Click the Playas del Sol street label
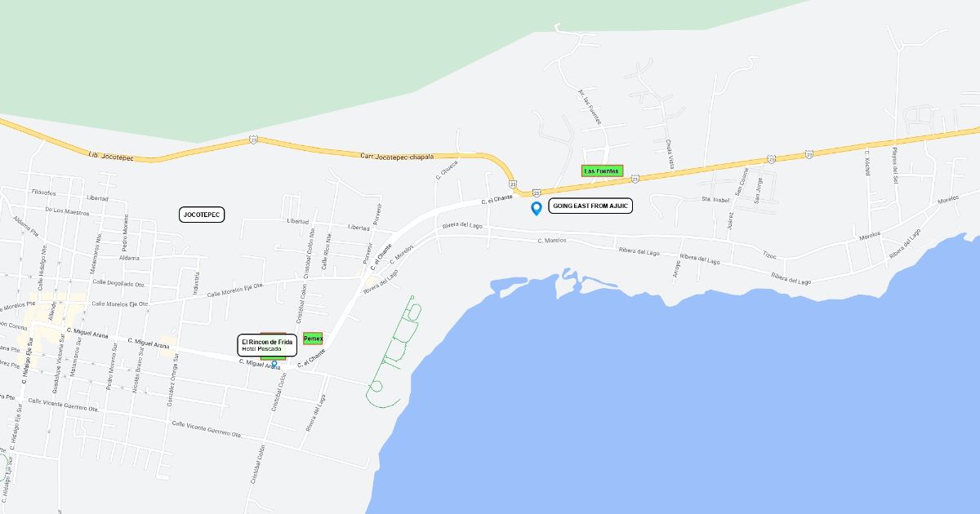This screenshot has width=980, height=514. (x=894, y=166)
